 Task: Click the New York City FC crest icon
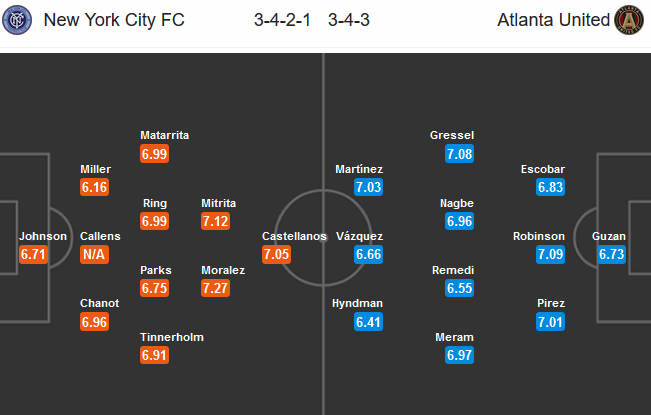coord(16,20)
